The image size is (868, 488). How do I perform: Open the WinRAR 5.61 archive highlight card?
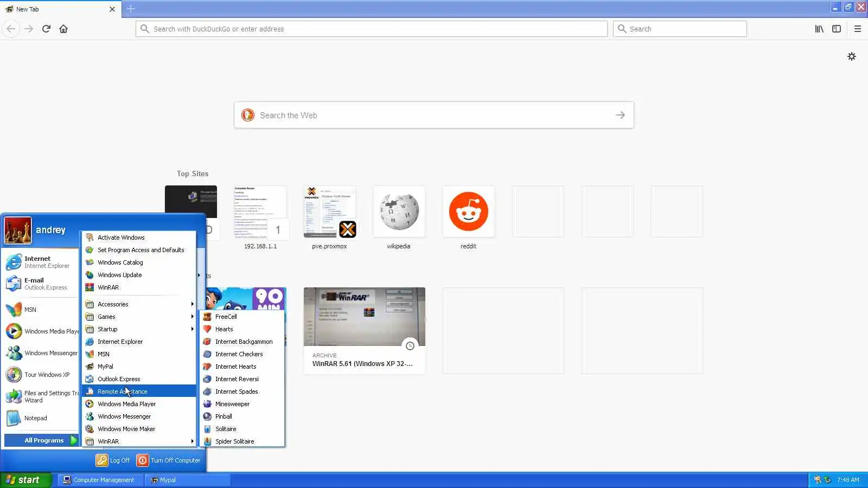(364, 331)
